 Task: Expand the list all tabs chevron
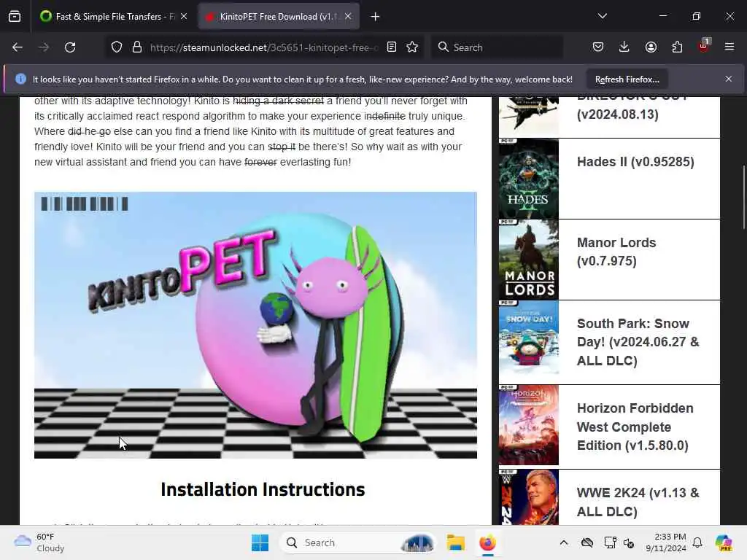coord(602,16)
